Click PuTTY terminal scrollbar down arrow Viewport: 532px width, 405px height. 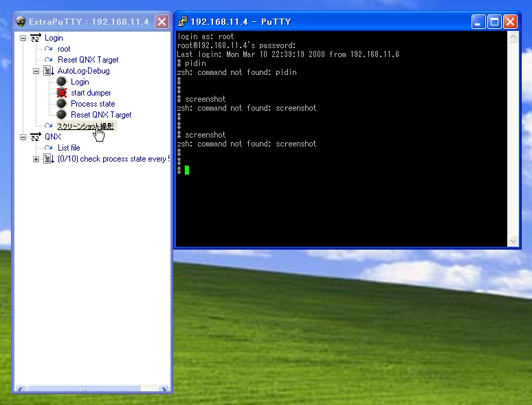click(513, 241)
